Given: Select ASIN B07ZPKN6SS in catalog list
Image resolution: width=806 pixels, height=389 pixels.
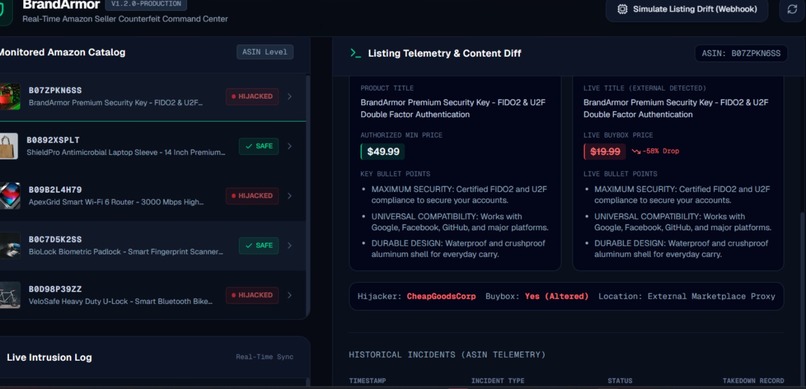Looking at the screenshot, I should 152,97.
